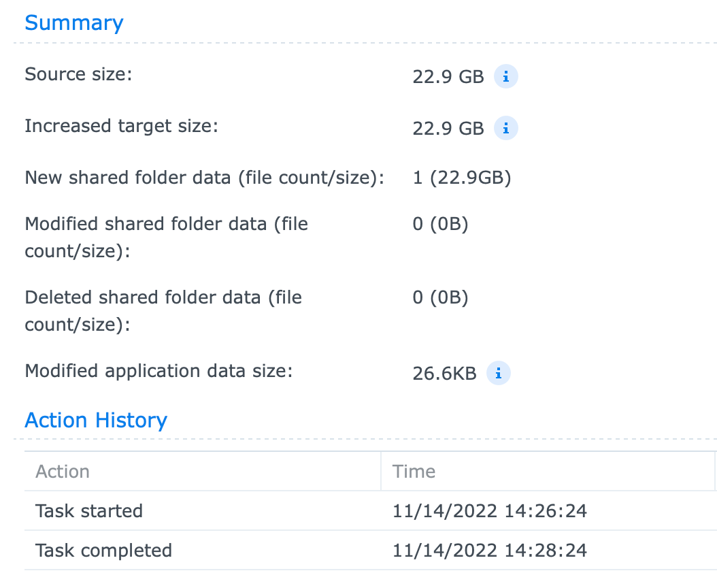This screenshot has height=588, width=717.
Task: Click the Deleted shared folder data 0 (0B) value
Action: (440, 297)
